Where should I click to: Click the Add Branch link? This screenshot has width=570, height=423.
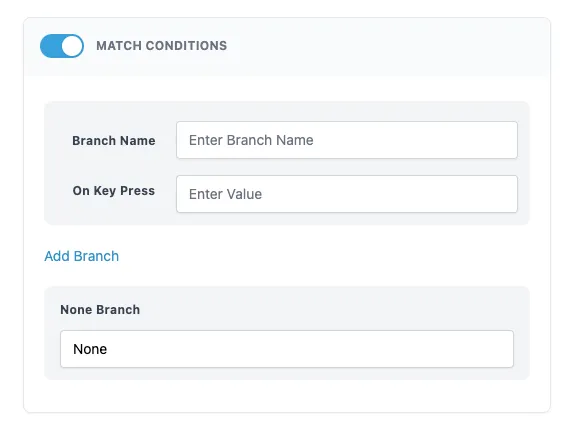pos(81,256)
